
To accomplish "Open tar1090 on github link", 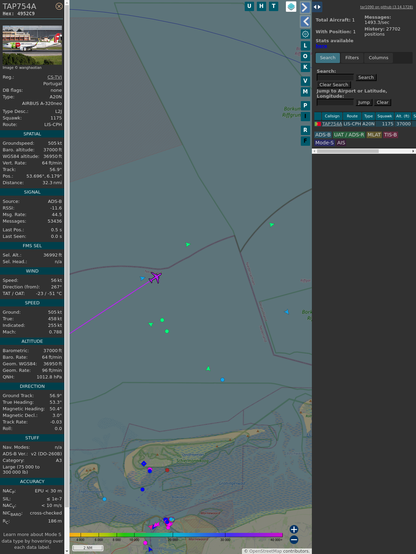I will (386, 7).
